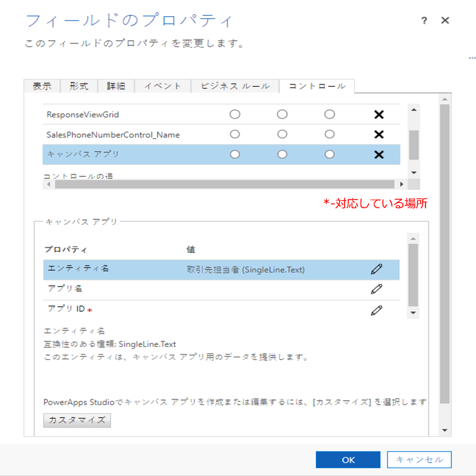Switch to the ビジネス ルール tab
The width and height of the screenshot is (476, 476).
235,86
